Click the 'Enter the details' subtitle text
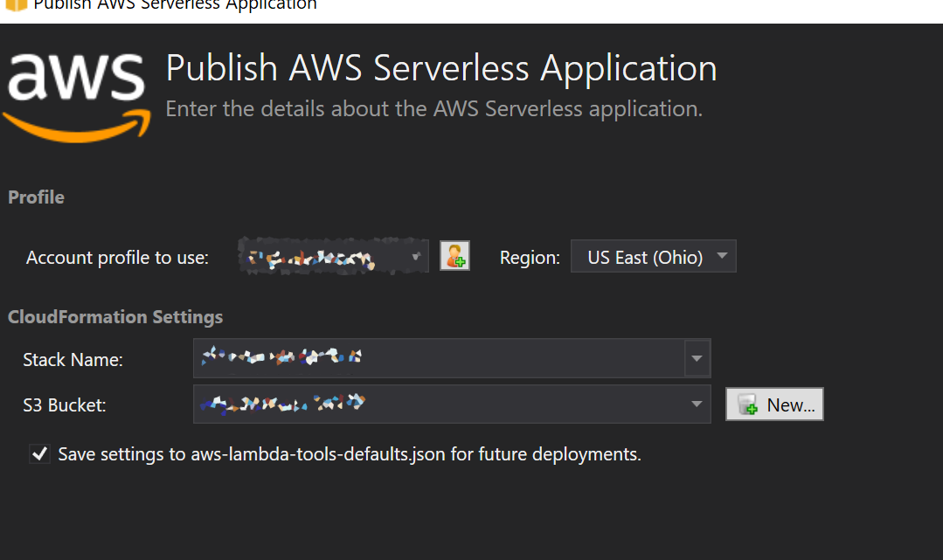Screen dimensions: 943x560 pyautogui.click(x=434, y=109)
